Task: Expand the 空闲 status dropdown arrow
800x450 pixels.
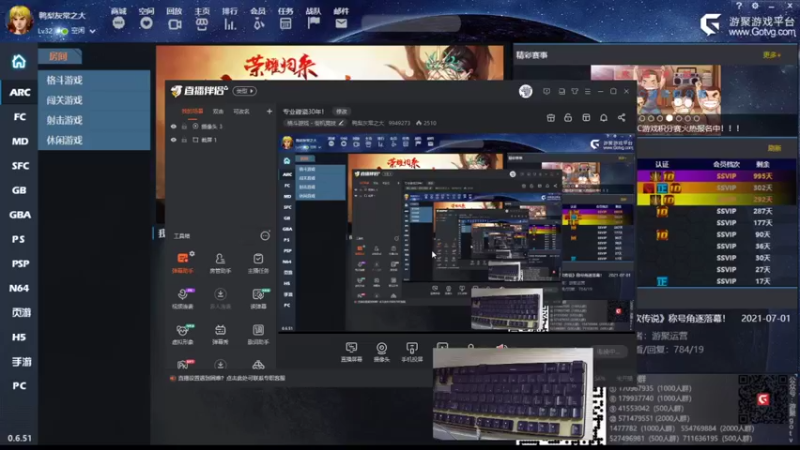Action: (x=92, y=31)
